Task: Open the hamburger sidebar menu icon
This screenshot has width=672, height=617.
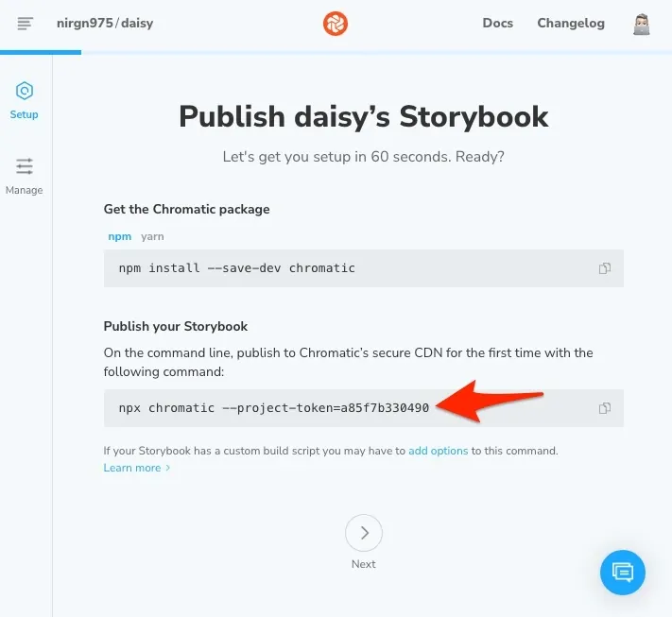Action: pyautogui.click(x=26, y=23)
